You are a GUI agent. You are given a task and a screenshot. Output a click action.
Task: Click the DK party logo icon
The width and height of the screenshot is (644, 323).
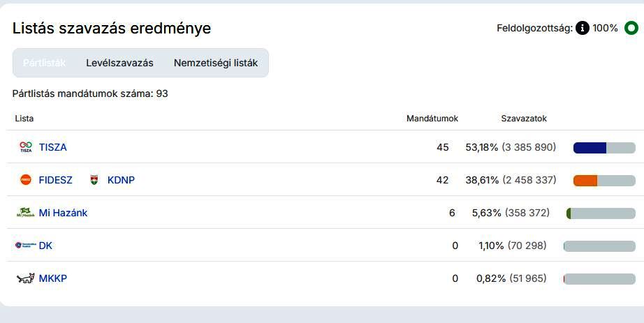[25, 246]
